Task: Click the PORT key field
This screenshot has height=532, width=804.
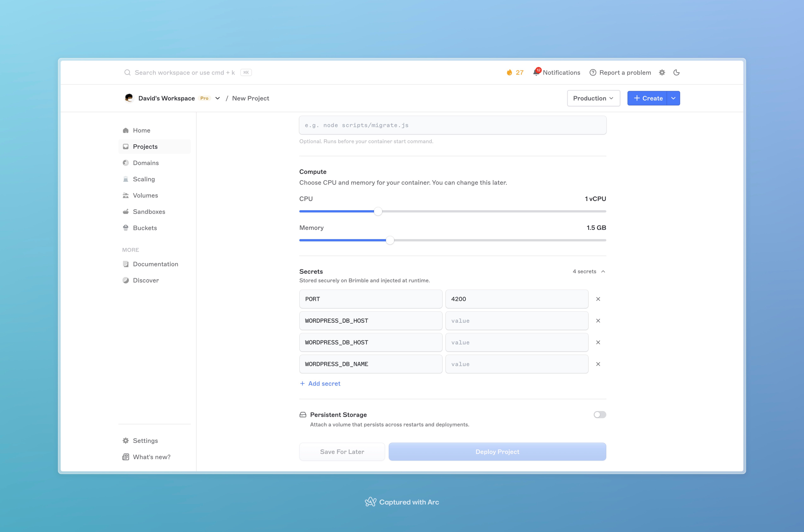Action: point(371,299)
